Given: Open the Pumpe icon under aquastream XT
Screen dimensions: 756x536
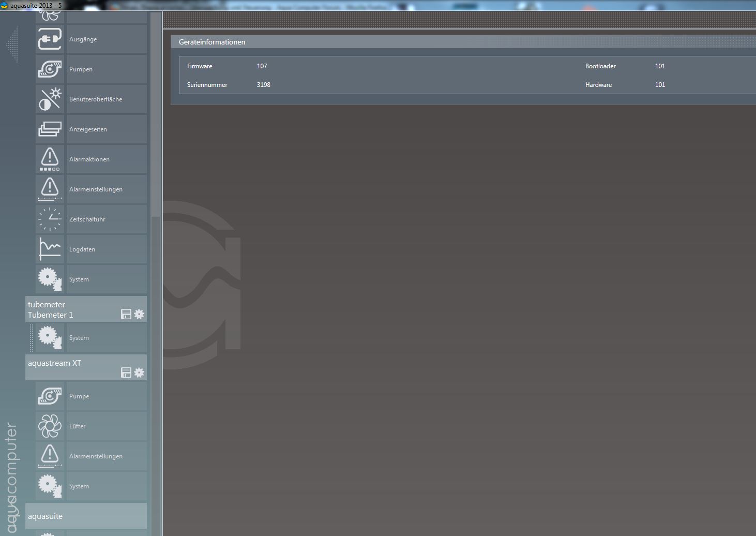Looking at the screenshot, I should 50,396.
